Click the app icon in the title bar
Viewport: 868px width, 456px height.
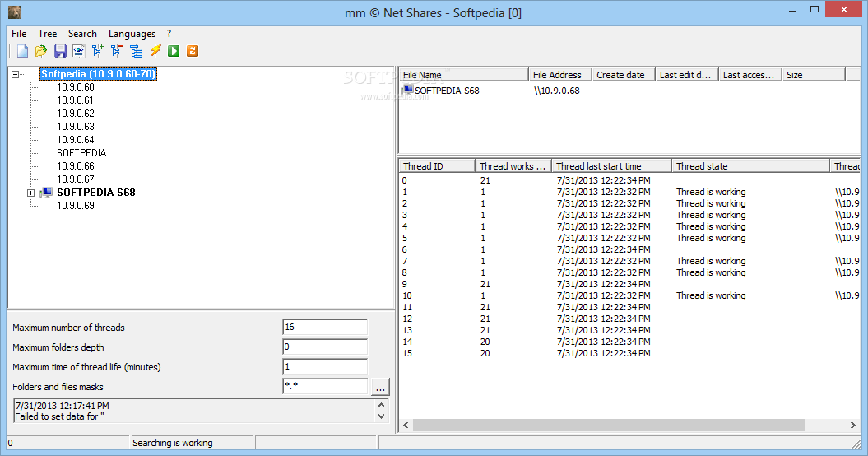click(x=15, y=12)
